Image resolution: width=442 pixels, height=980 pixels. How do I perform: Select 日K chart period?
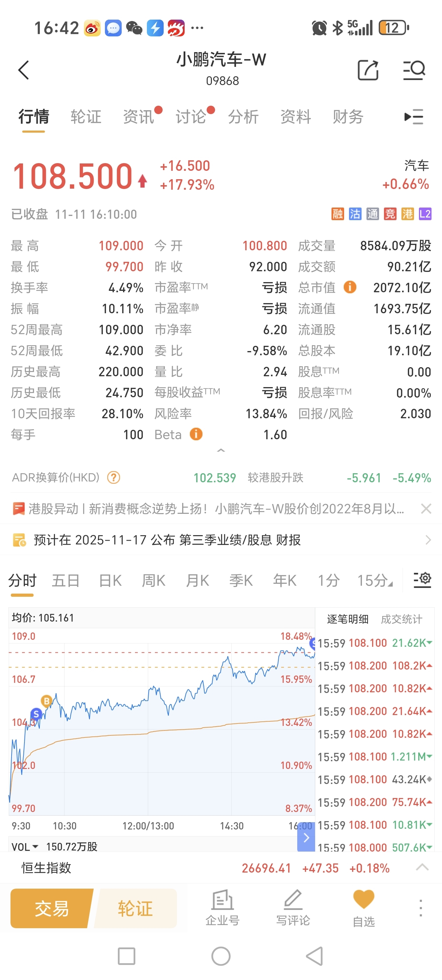point(110,581)
